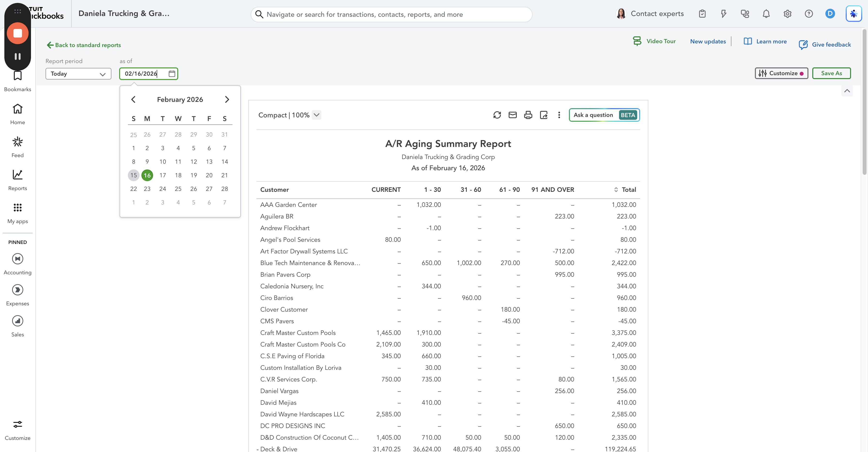Image resolution: width=868 pixels, height=452 pixels.
Task: Refresh the A/R Aging report
Action: [x=497, y=115]
